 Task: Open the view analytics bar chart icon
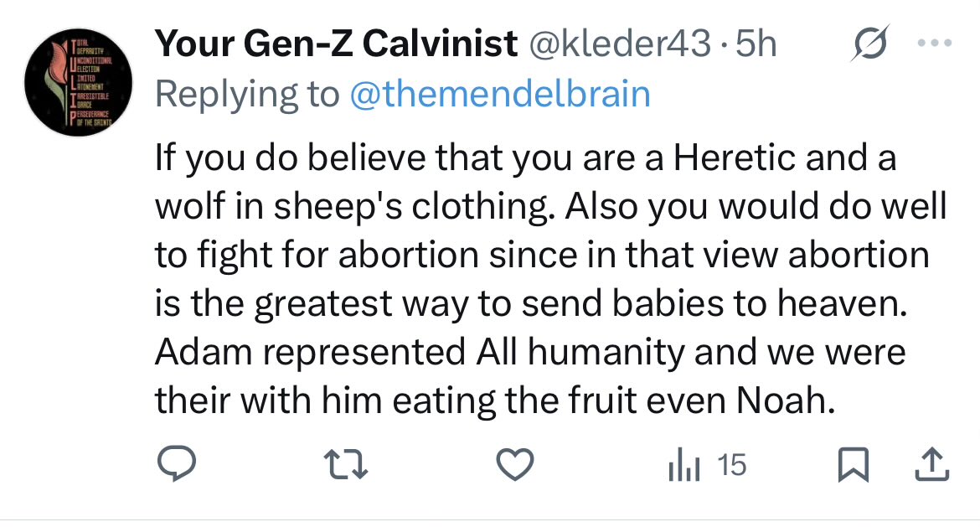684,465
